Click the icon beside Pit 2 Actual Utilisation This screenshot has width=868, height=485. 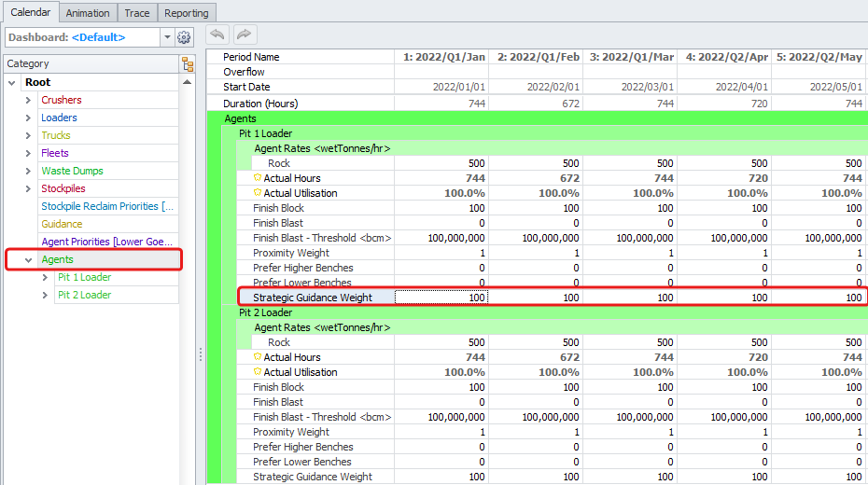click(x=258, y=372)
